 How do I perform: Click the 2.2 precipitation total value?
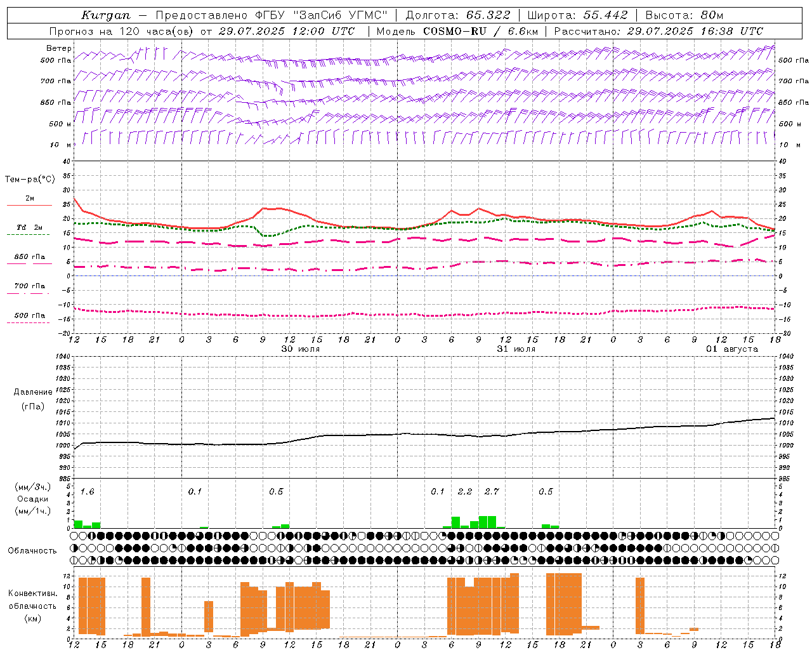[x=465, y=492]
